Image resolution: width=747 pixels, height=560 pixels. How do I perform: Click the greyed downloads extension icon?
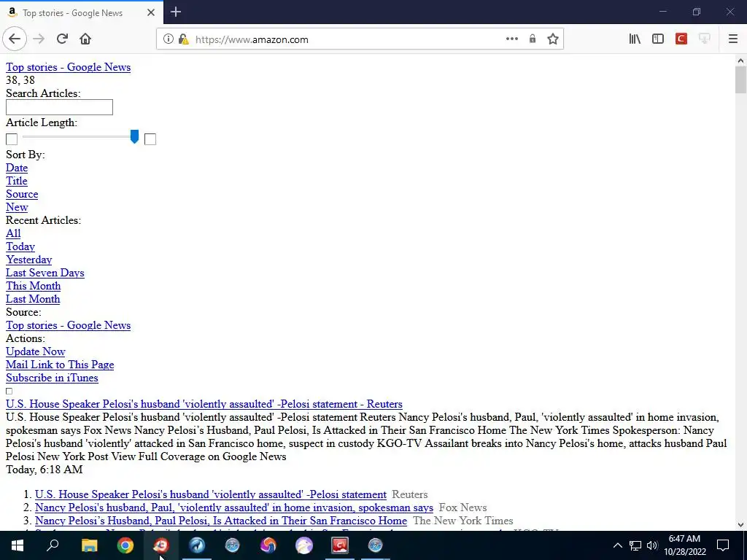(704, 39)
